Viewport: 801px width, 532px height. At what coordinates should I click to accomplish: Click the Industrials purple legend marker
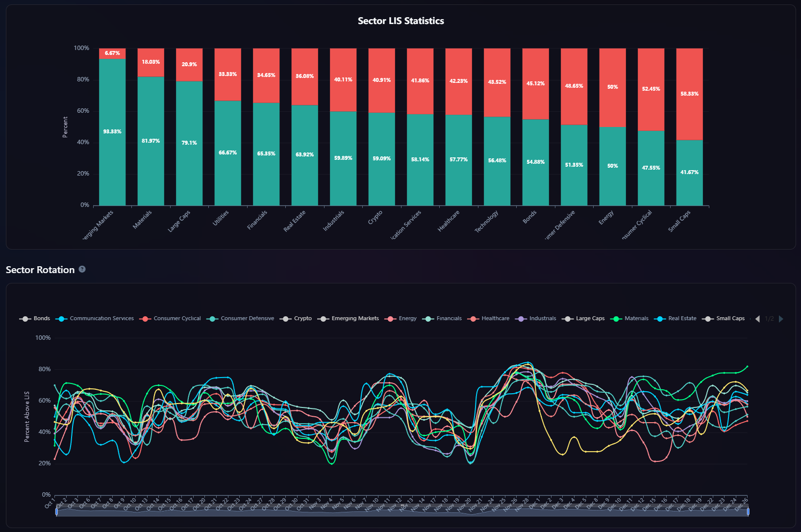(x=521, y=319)
